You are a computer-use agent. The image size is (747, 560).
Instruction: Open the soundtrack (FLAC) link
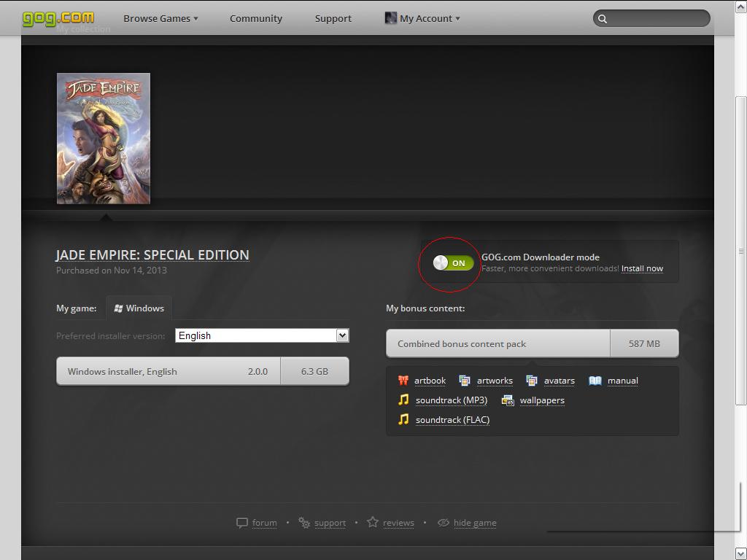(x=452, y=419)
